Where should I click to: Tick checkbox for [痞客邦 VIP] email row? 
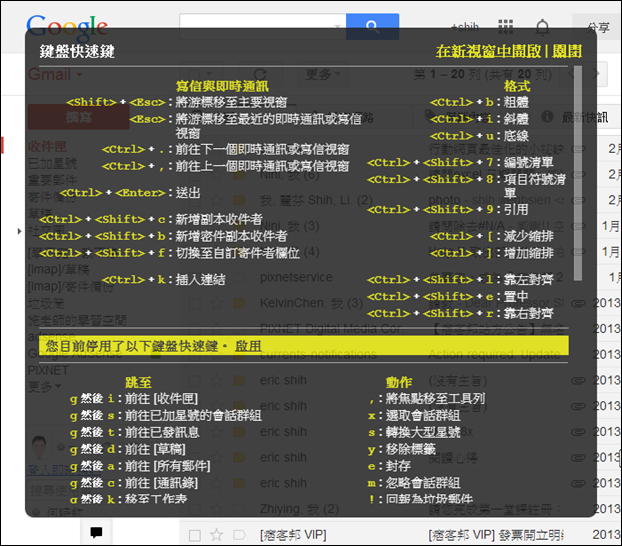194,536
